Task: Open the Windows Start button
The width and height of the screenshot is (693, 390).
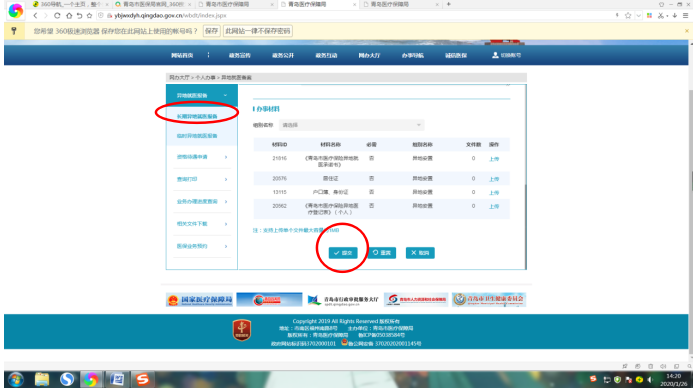Action: point(16,379)
